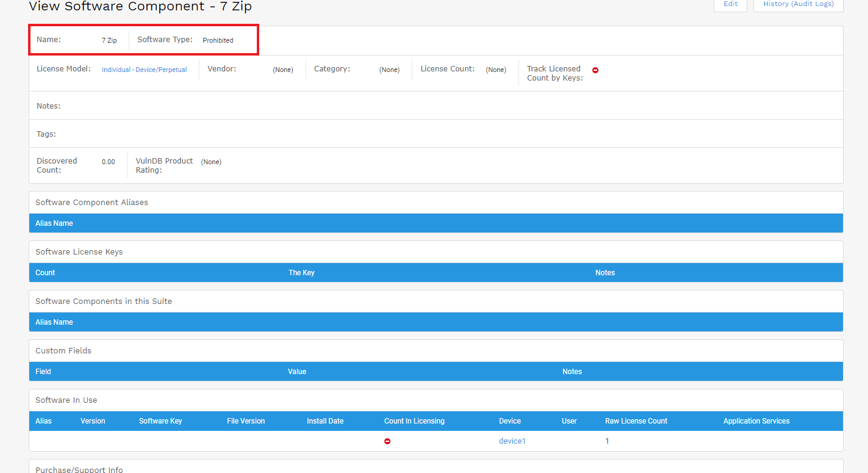Click the User column header
This screenshot has width=868, height=473.
click(569, 421)
